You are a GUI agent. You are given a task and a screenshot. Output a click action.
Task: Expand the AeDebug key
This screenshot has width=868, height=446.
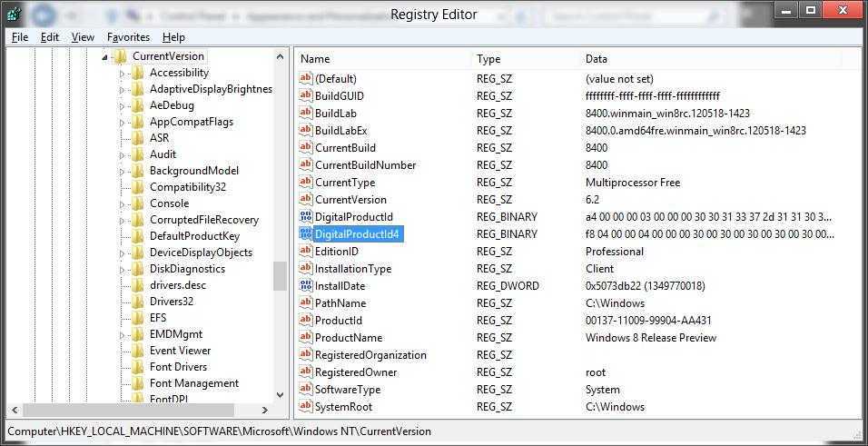[123, 105]
